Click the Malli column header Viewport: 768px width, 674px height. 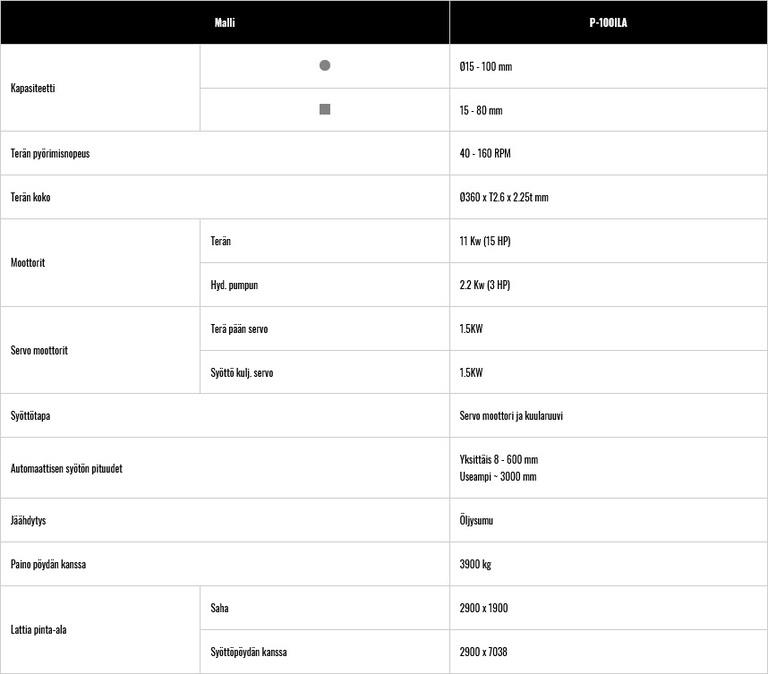click(x=225, y=22)
